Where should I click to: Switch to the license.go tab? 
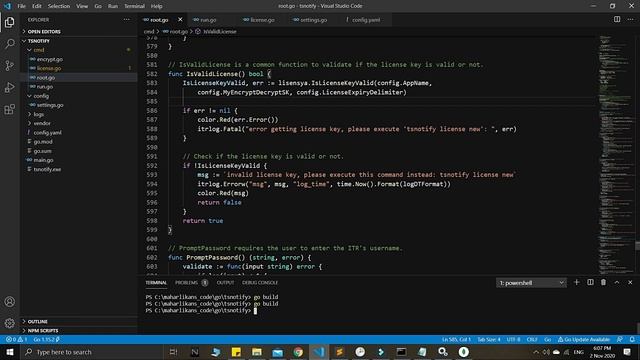pos(262,20)
